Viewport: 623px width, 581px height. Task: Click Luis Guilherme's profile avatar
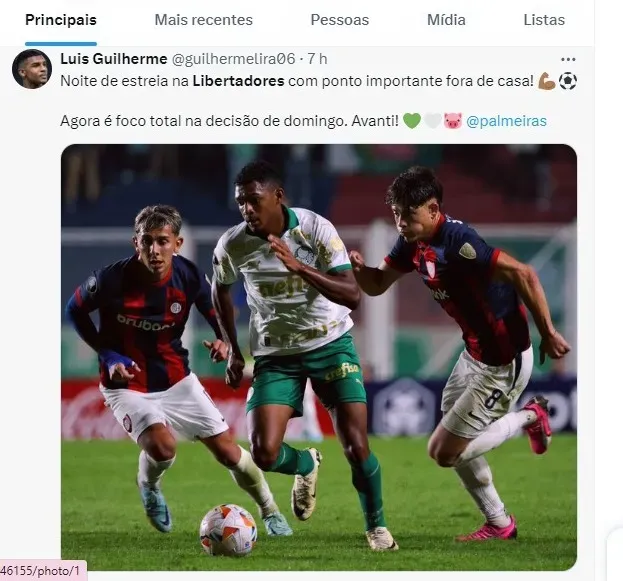coord(32,69)
